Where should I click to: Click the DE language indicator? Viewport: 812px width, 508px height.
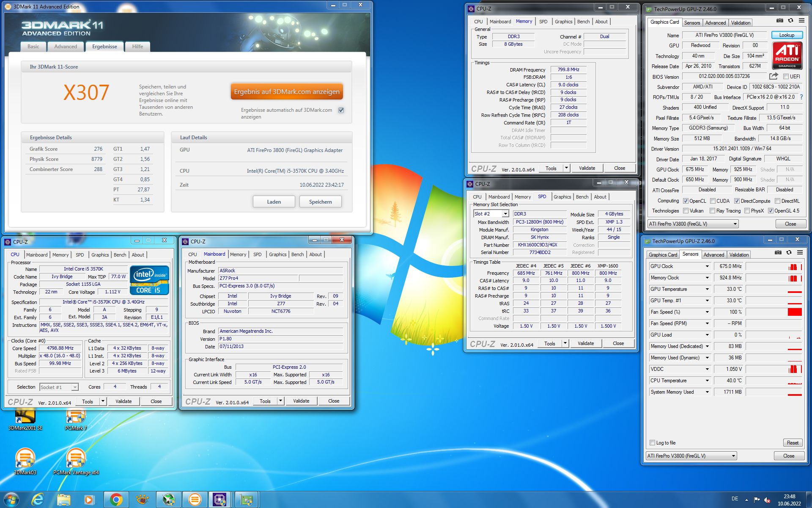[735, 499]
